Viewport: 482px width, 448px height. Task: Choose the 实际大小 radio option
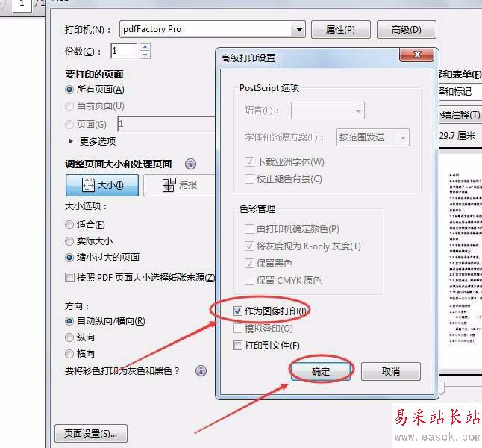(x=69, y=241)
